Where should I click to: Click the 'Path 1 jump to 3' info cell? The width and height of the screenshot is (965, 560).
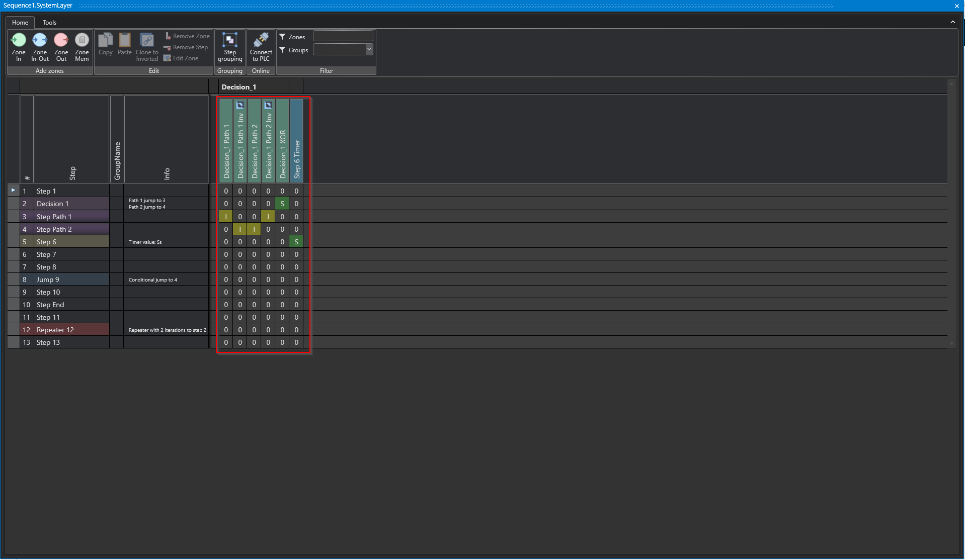pyautogui.click(x=166, y=204)
